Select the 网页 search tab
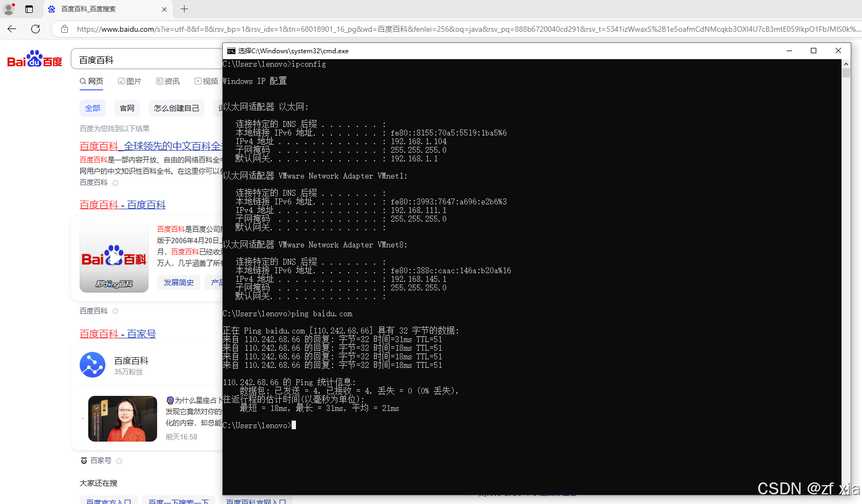Screen dimensions: 862x504 (x=91, y=81)
